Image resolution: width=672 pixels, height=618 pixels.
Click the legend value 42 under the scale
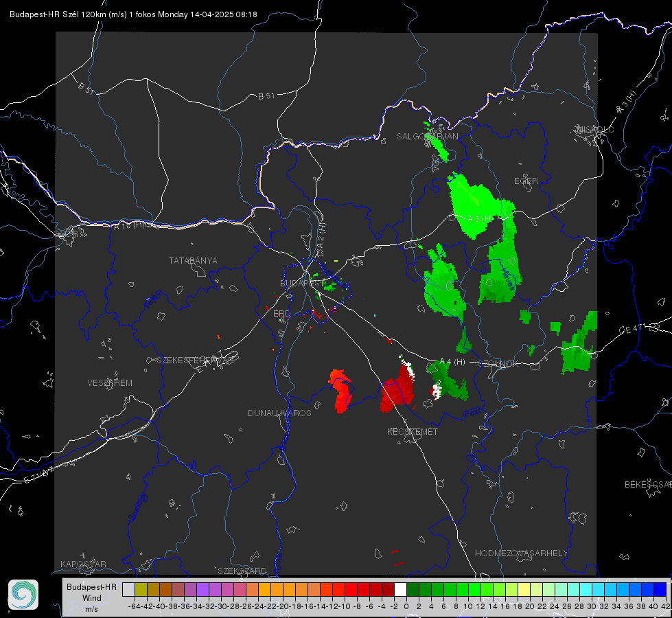[x=665, y=606]
